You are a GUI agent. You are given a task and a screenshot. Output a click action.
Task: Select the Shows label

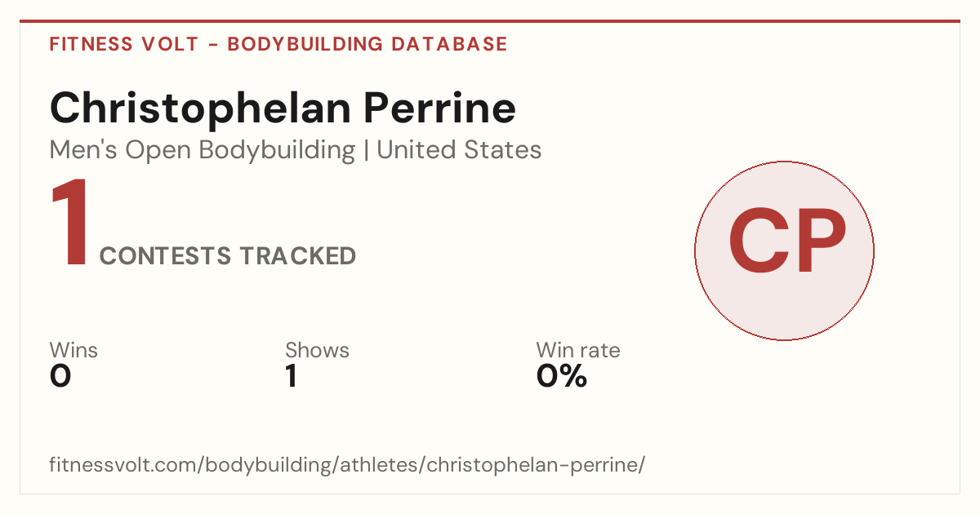317,350
